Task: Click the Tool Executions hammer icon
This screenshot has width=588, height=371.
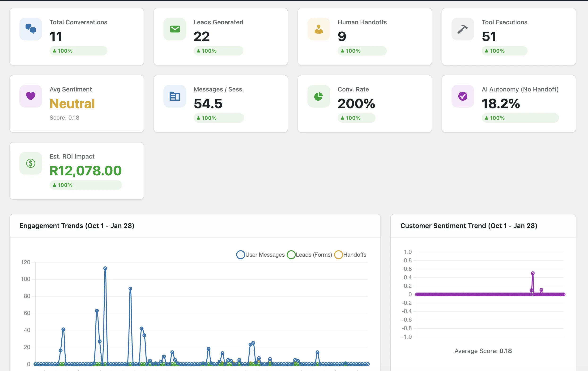Action: [x=462, y=29]
